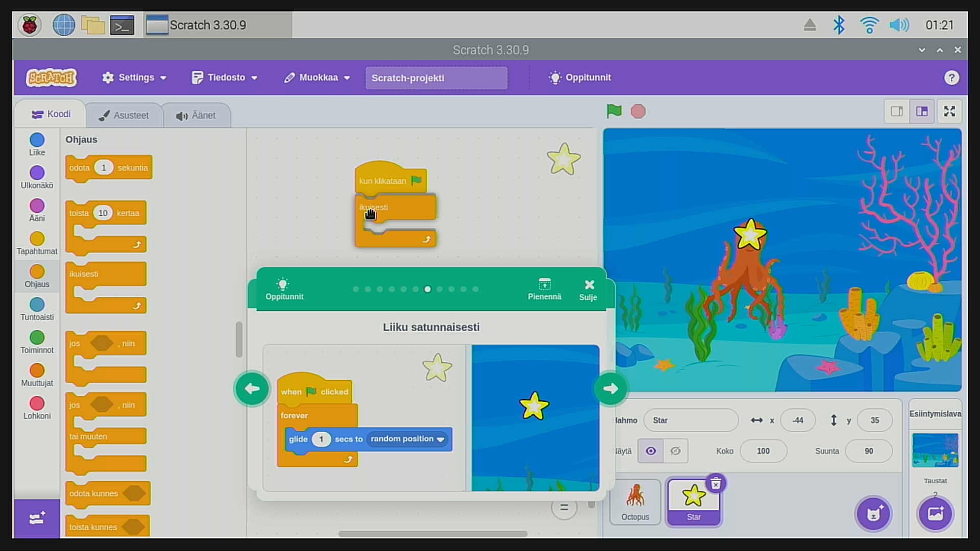Image resolution: width=980 pixels, height=551 pixels.
Task: Click the x position field
Action: 798,420
